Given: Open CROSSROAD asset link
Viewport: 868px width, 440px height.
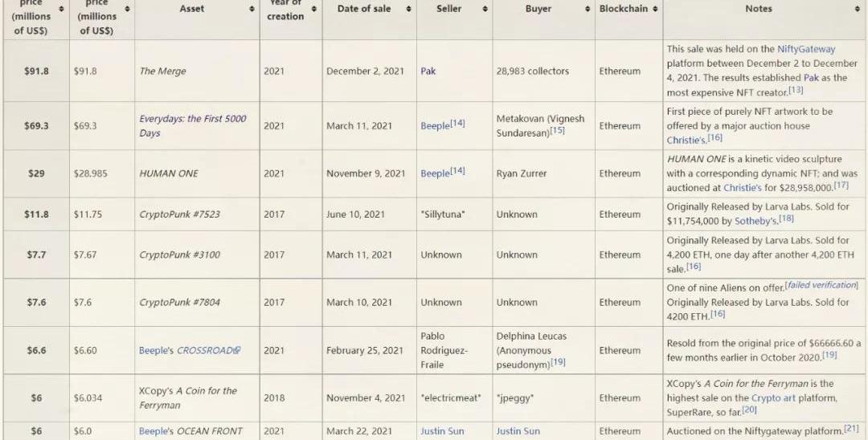Looking at the screenshot, I should [205, 350].
